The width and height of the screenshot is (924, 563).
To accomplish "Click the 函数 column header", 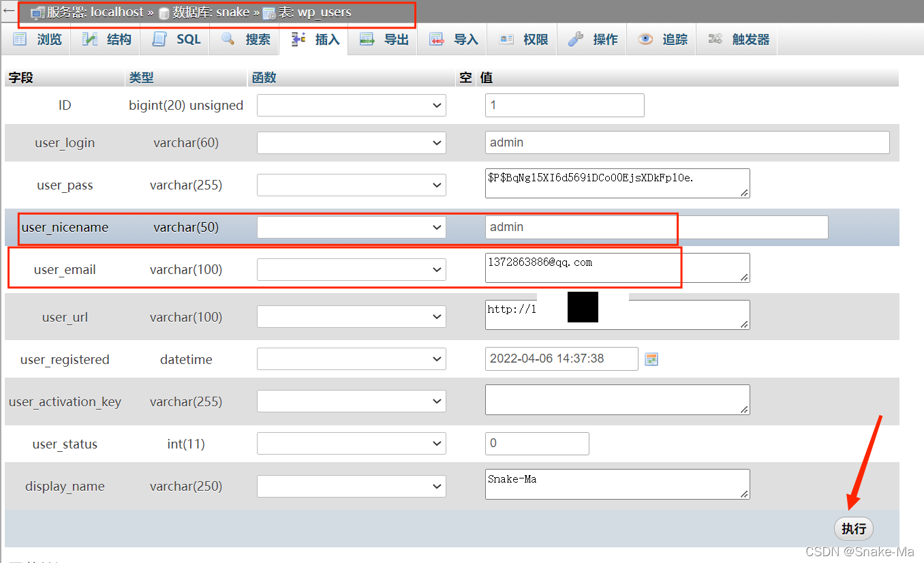I will click(264, 78).
